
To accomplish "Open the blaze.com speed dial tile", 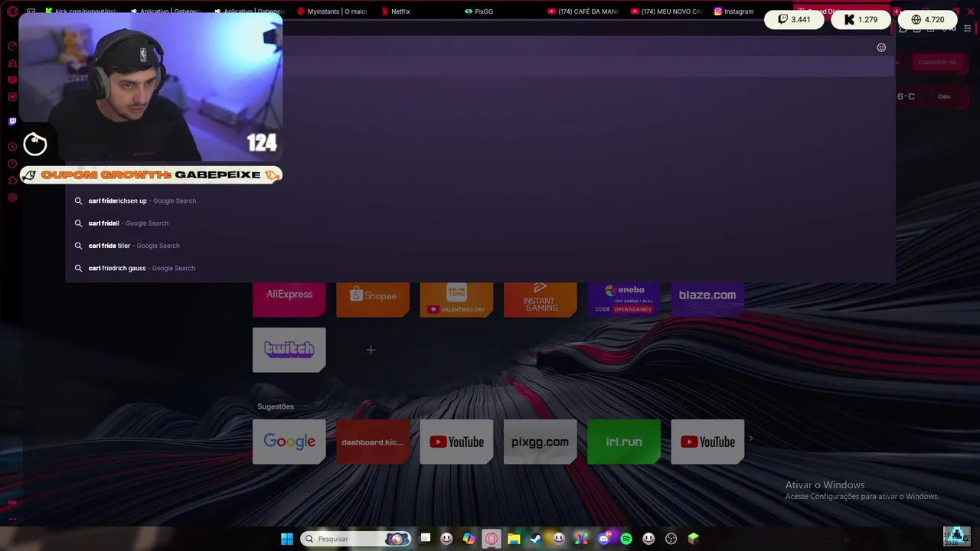I will [x=707, y=298].
